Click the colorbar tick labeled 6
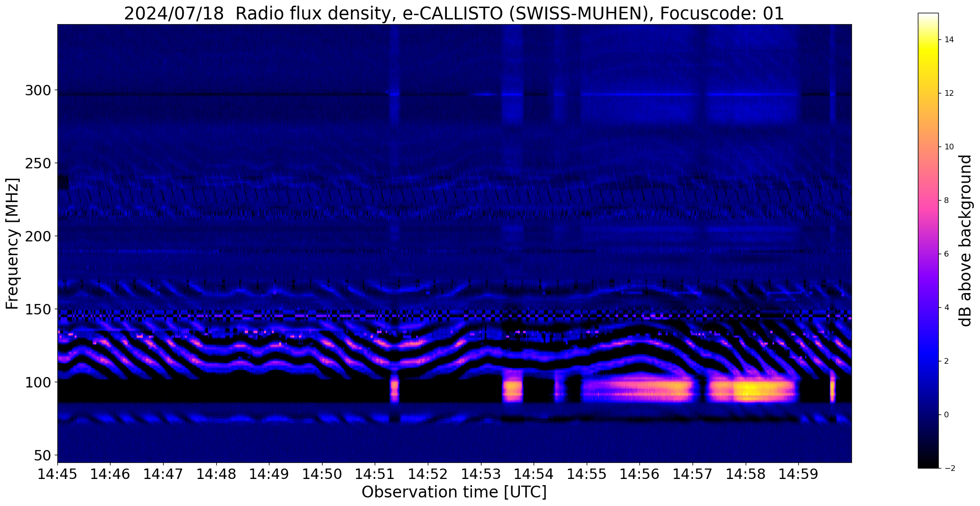 (946, 254)
